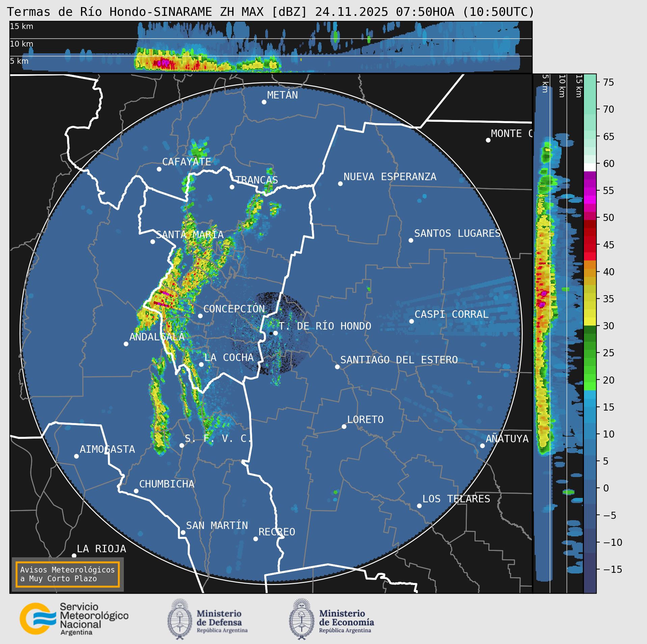
Task: Click the METÁN city marker dot
Action: tap(264, 102)
